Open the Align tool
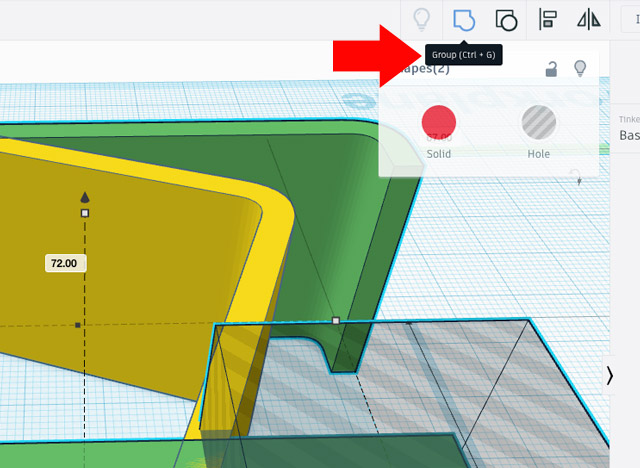This screenshot has width=640, height=468. (548, 19)
